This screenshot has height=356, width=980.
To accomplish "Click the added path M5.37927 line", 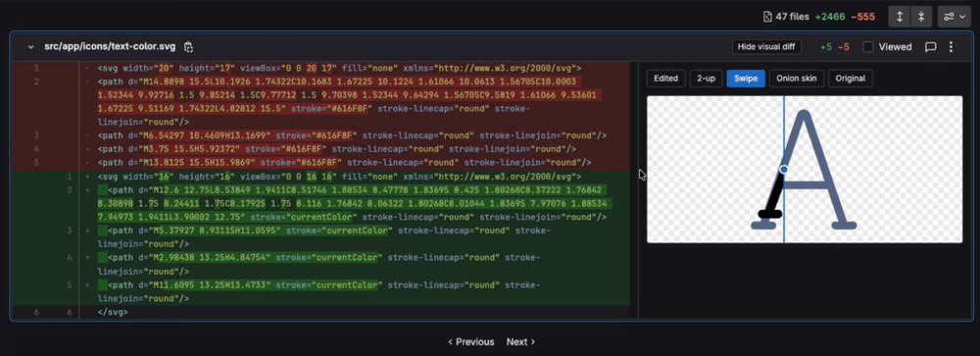I will [x=323, y=237].
